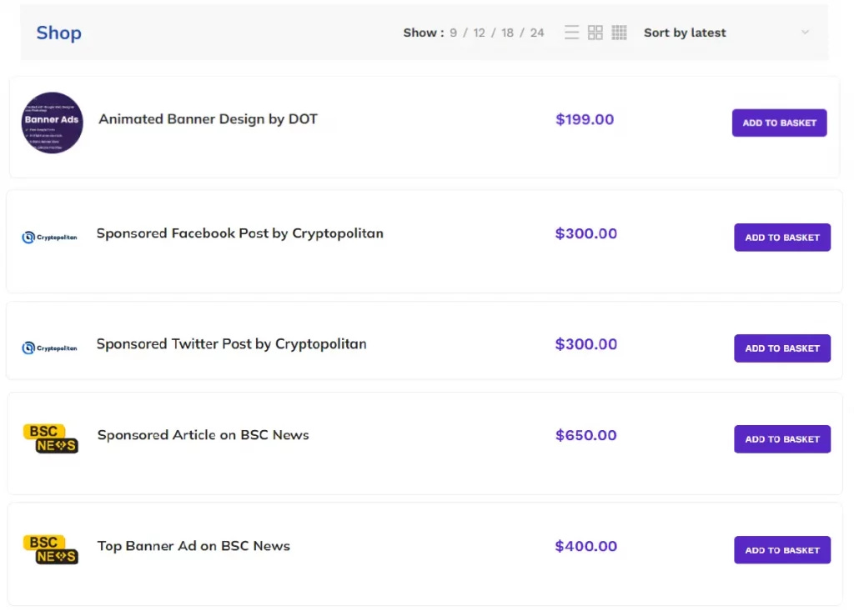Image resolution: width=854 pixels, height=616 pixels.
Task: Add Sponsored Twitter Post to basket
Action: [x=782, y=348]
